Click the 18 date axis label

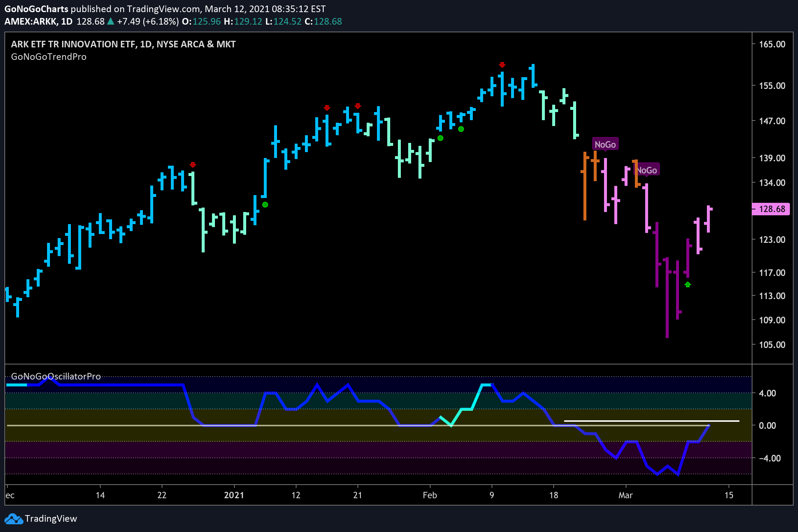pos(554,495)
